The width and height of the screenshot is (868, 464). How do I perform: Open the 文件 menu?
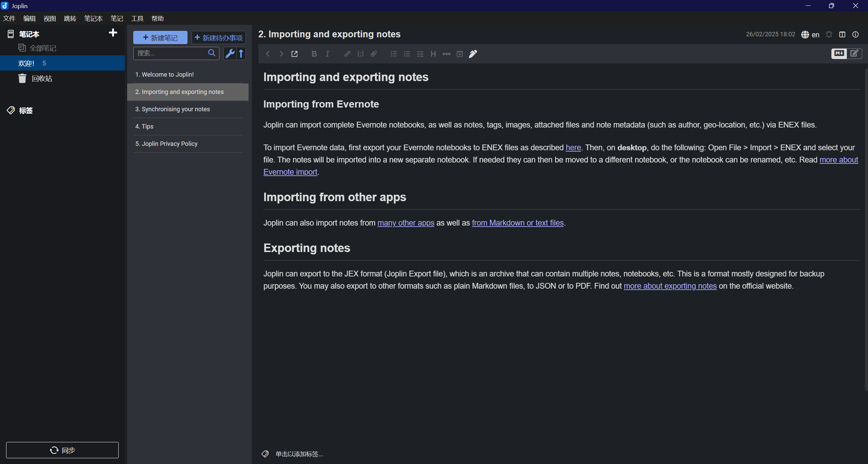[9, 18]
